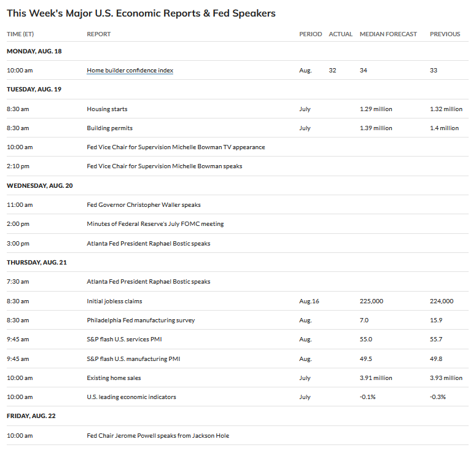The height and width of the screenshot is (450, 476).
Task: Select the Initial jobless claims row
Action: pos(238,301)
